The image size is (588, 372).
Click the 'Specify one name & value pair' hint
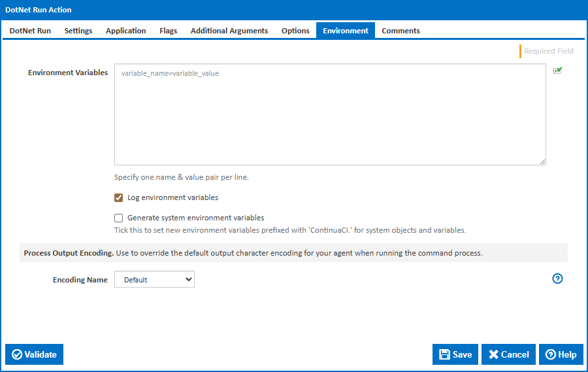coord(182,177)
